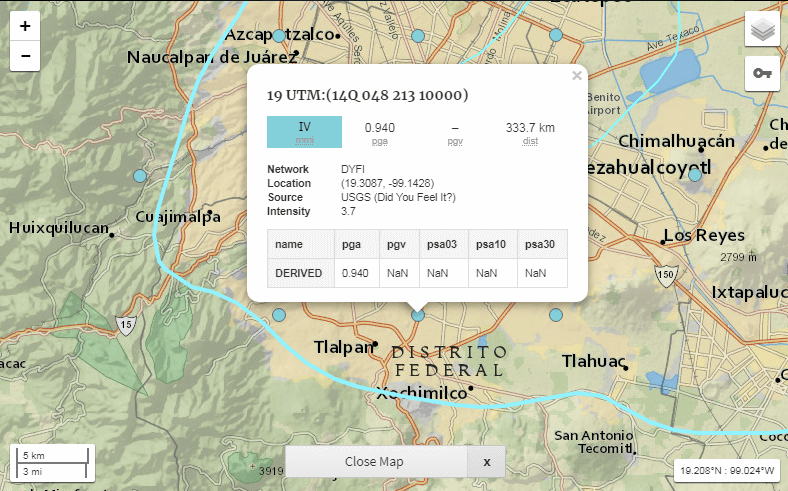The width and height of the screenshot is (788, 491).
Task: Select station marker north of Tlahuac
Action: 555,315
